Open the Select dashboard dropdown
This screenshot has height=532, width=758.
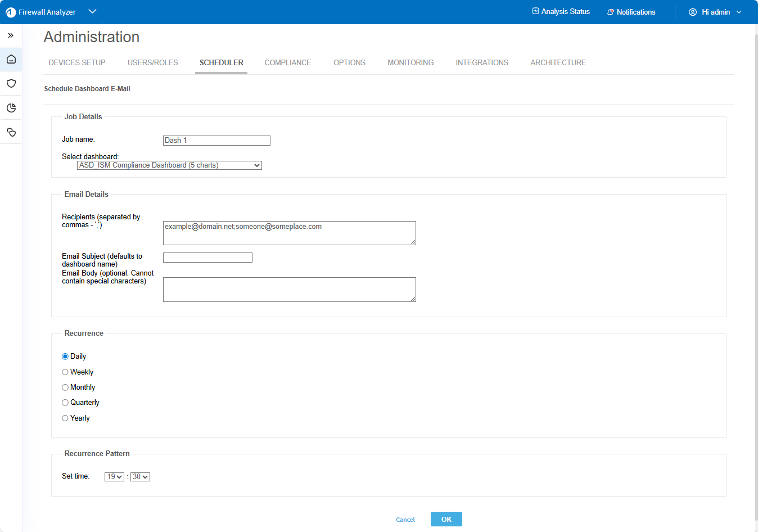pyautogui.click(x=169, y=165)
